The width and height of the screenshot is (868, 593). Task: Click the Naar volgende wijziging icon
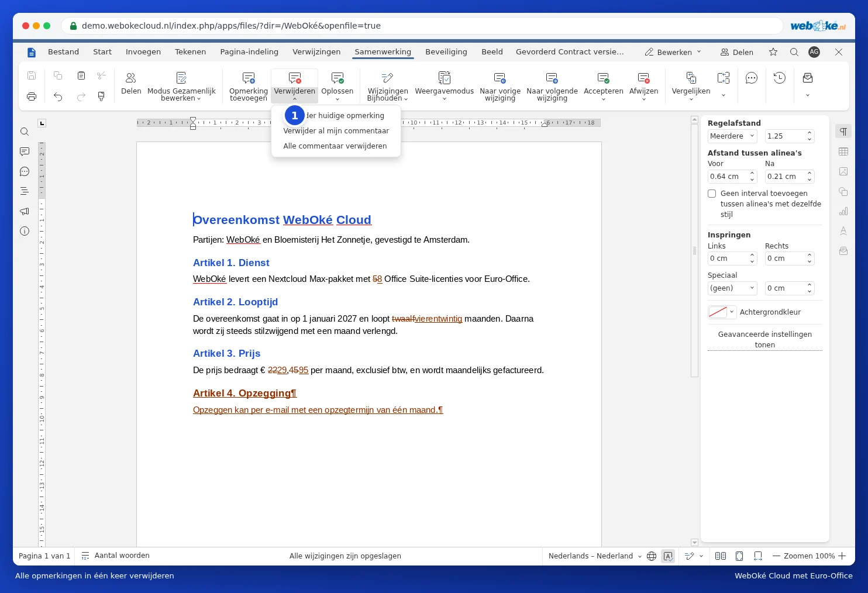552,78
